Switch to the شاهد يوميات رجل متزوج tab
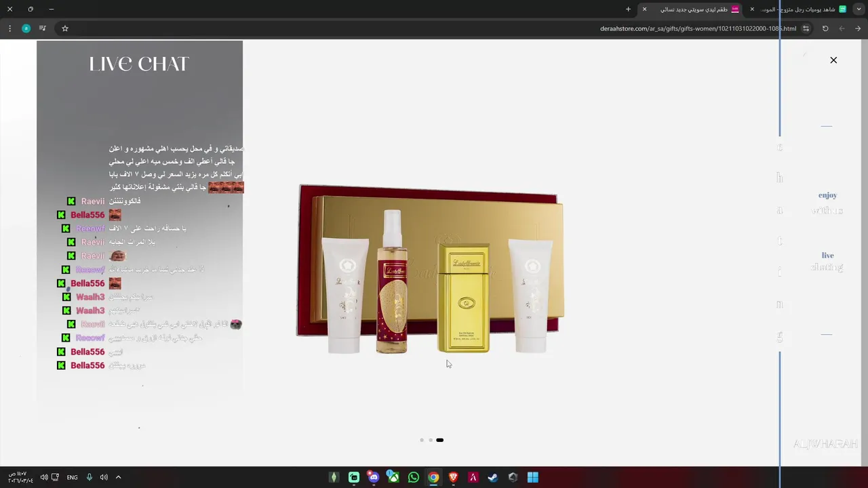This screenshot has width=868, height=488. [x=804, y=9]
